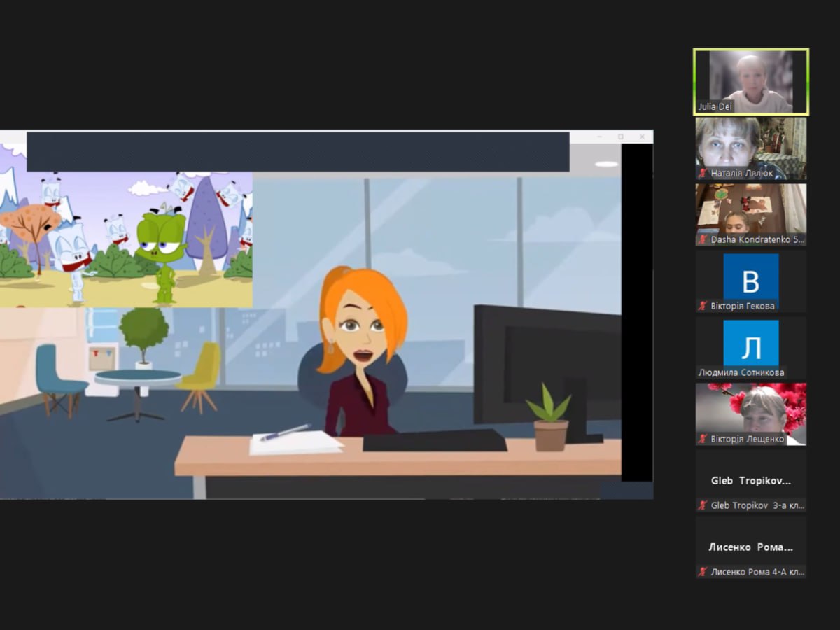840x630 pixels.
Task: Click the muted mic icon beside Вікторія Гекова
Action: 703,306
